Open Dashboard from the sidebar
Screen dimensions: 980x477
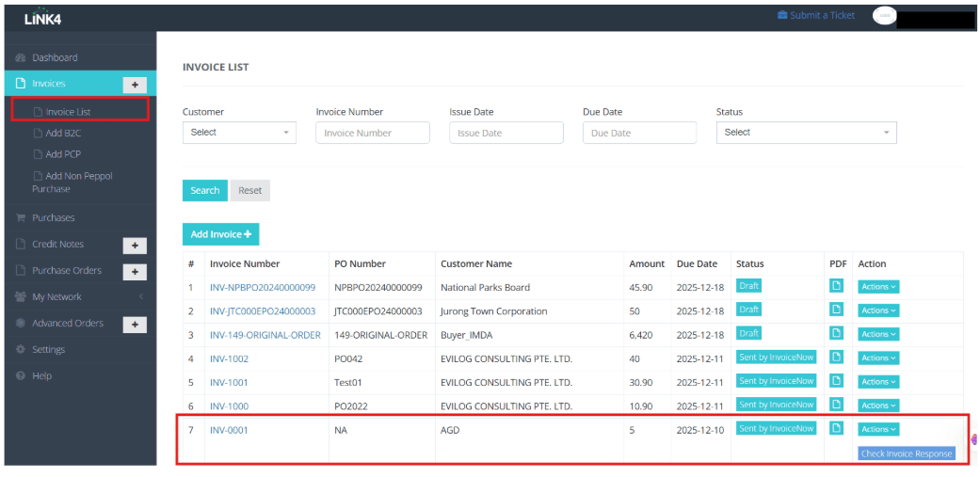tap(55, 57)
